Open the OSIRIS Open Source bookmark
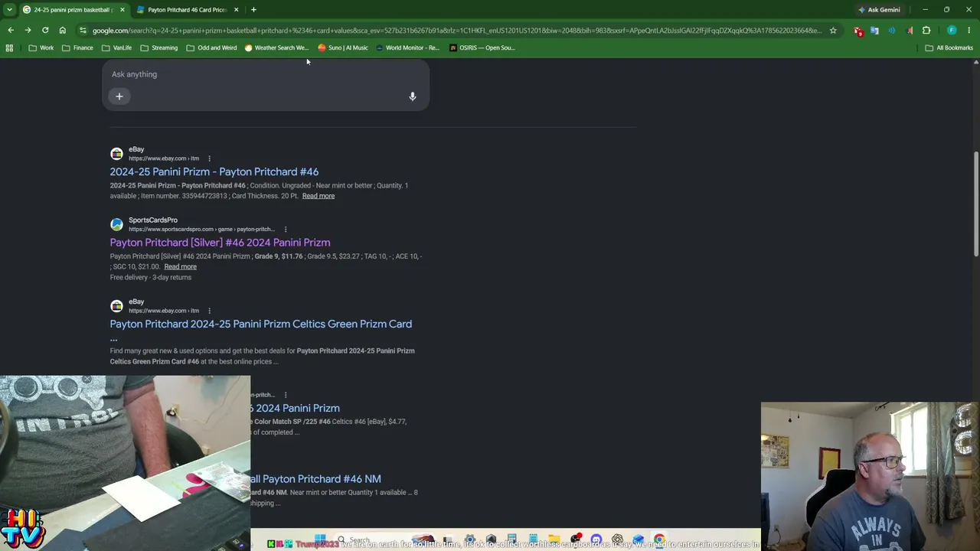The image size is (980, 551). (x=482, y=47)
